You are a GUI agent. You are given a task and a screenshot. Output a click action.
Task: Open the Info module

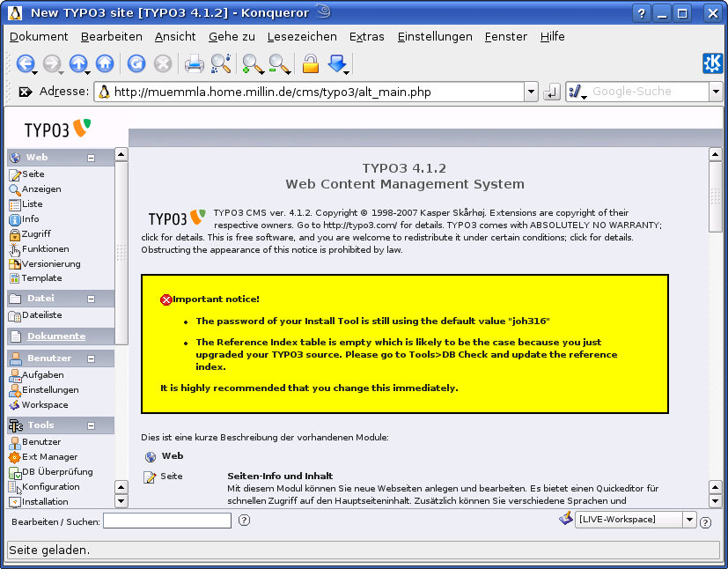[x=24, y=219]
